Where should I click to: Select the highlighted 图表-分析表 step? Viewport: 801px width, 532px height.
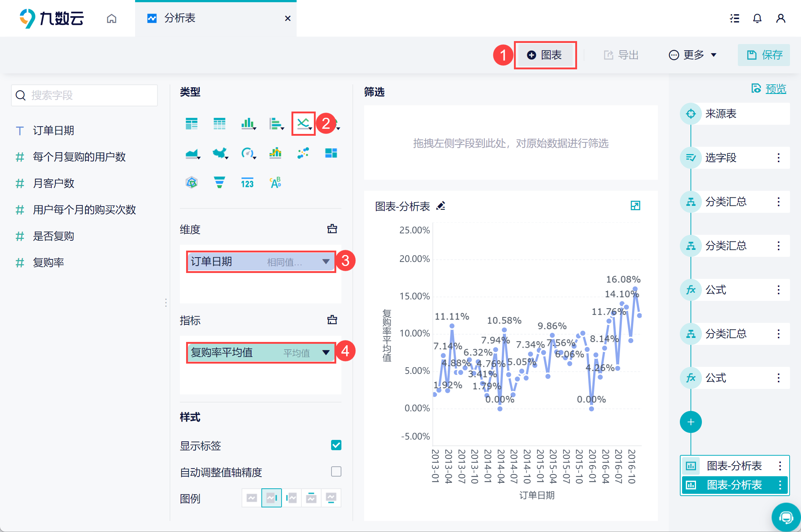(735, 485)
